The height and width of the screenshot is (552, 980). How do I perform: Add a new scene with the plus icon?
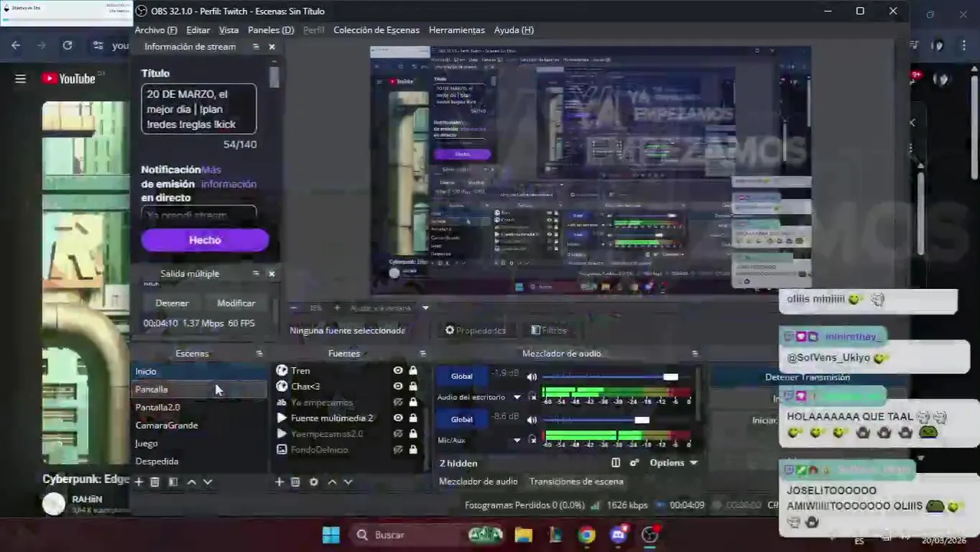(x=139, y=482)
